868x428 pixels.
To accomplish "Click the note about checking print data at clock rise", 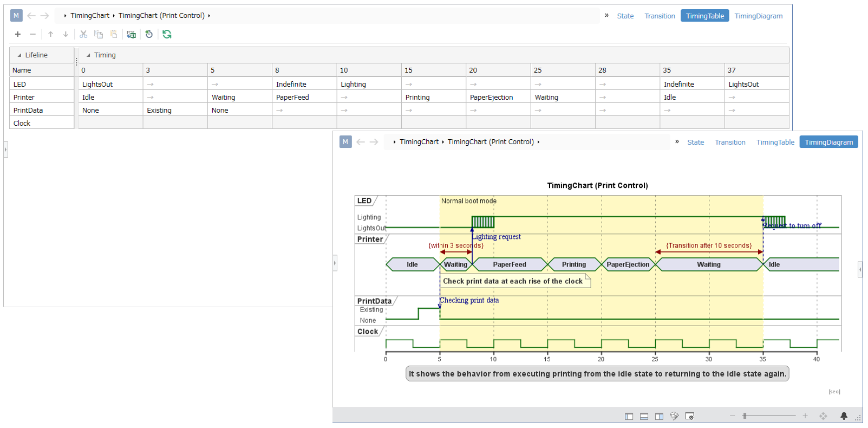I will click(x=515, y=281).
